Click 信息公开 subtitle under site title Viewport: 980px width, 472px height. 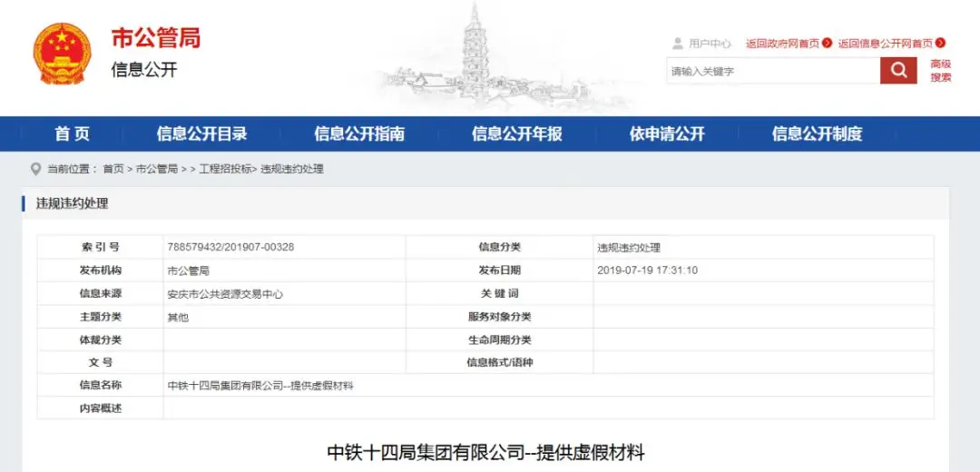tap(144, 69)
